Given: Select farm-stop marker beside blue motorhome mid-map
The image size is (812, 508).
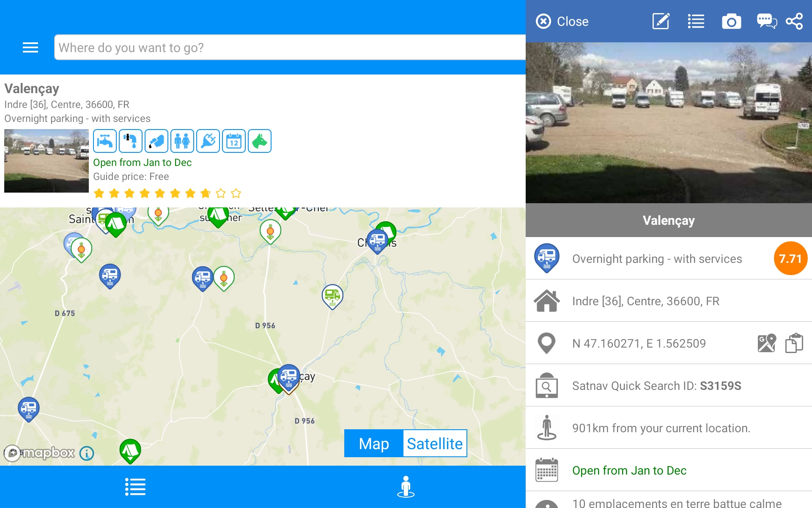Looking at the screenshot, I should point(224,278).
